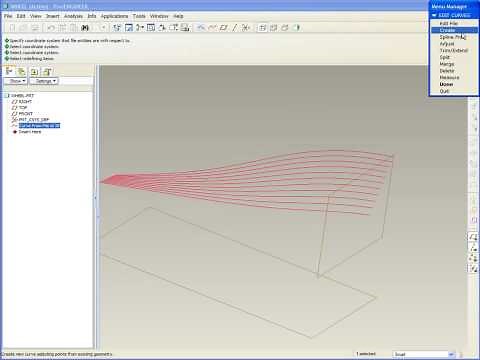
Task: Click the navigator panel collapse handle
Action: [96, 198]
